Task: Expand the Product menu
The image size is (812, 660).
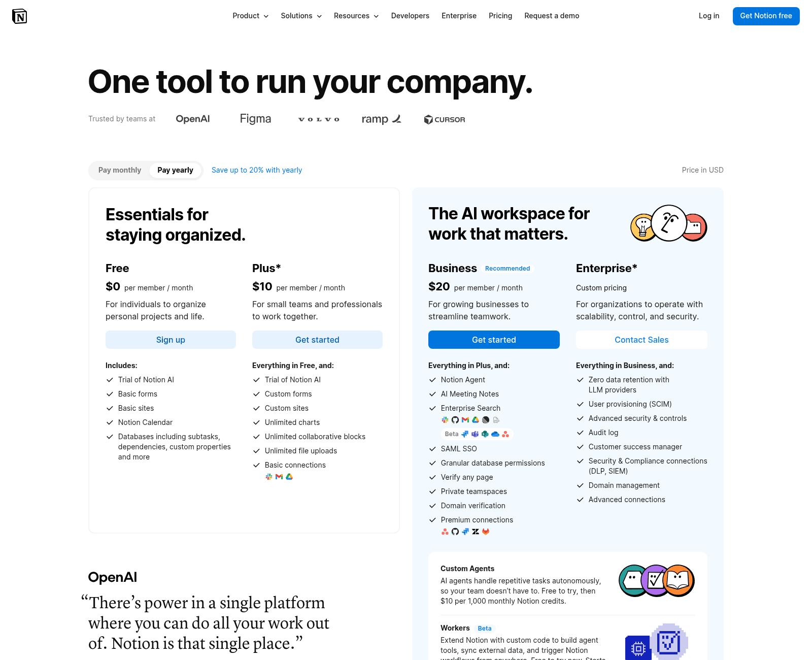Action: click(250, 16)
